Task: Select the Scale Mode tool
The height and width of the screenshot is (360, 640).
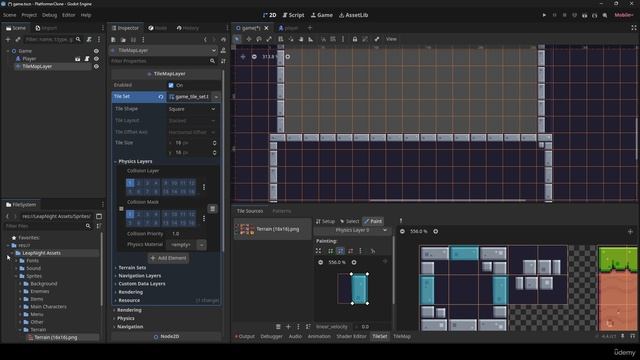Action: coord(269,39)
